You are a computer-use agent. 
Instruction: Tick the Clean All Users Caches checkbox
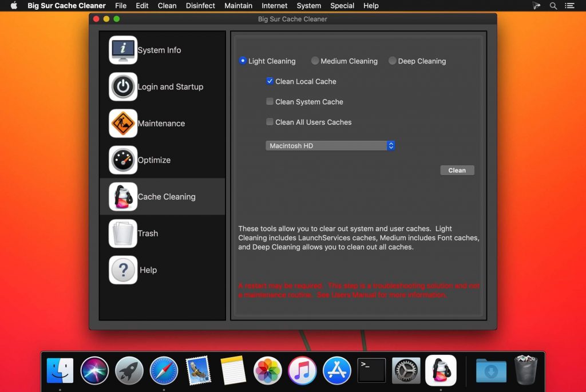pos(270,122)
